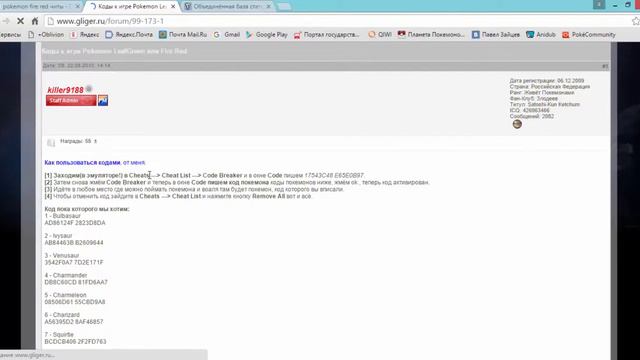This screenshot has height=360, width=640.
Task: Stop loading the page with the X button
Action: pos(20,21)
